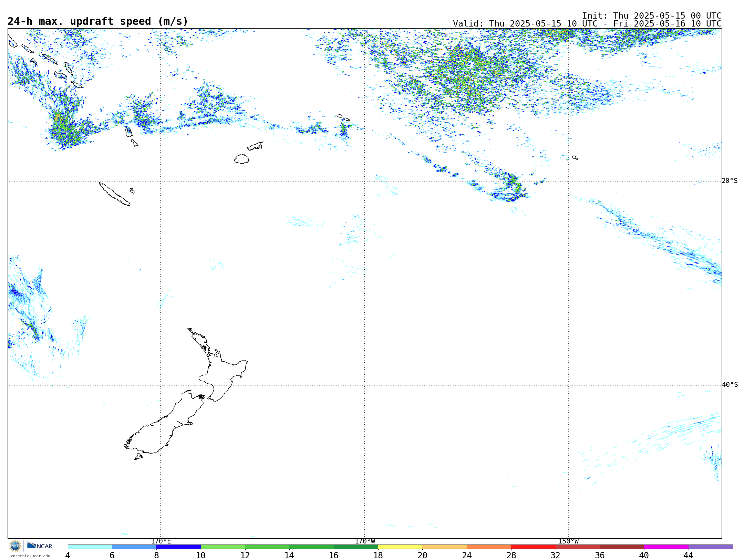Click colorbar tick label 24
Screen dimensions: 744x560
[x=467, y=555]
